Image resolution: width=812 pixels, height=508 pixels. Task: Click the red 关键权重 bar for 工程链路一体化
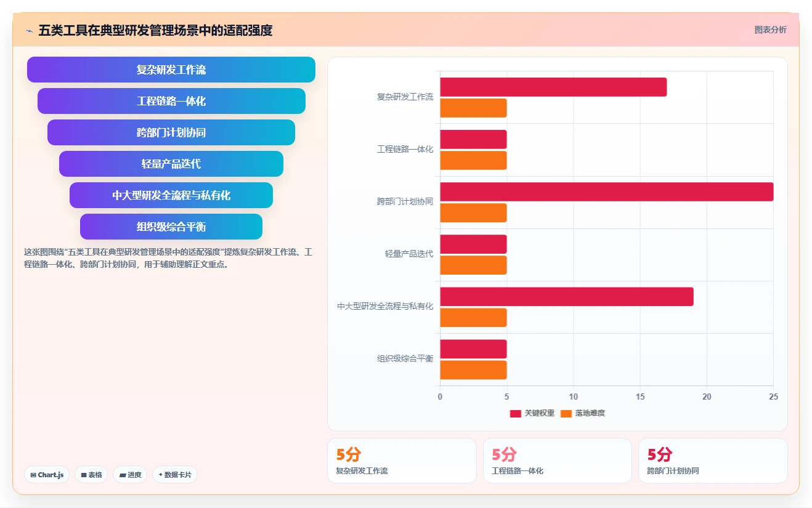(473, 139)
